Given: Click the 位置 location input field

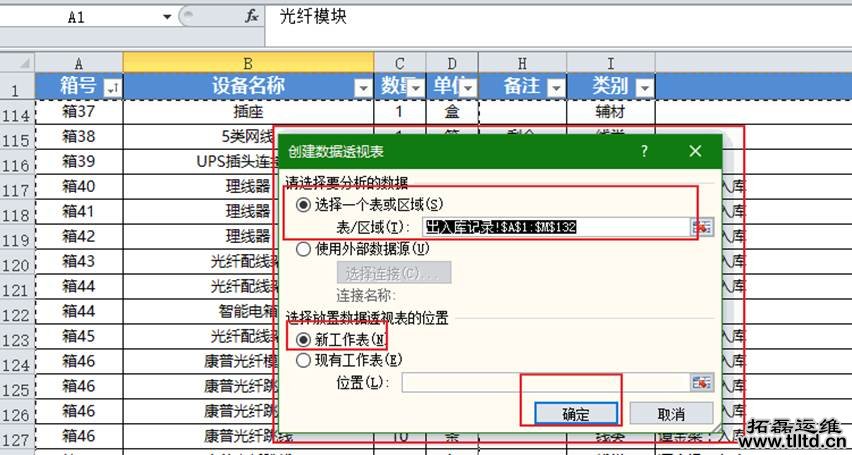Looking at the screenshot, I should coord(546,382).
